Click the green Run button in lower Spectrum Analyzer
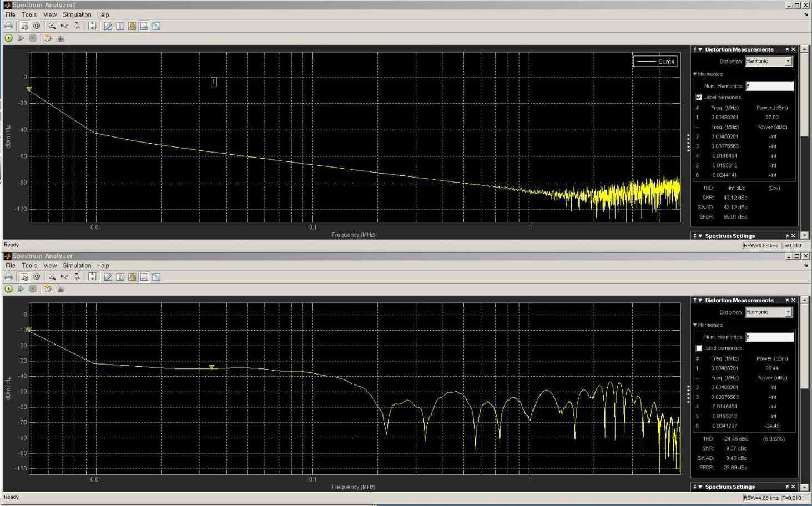Viewport: 812px width, 506px height. click(8, 289)
